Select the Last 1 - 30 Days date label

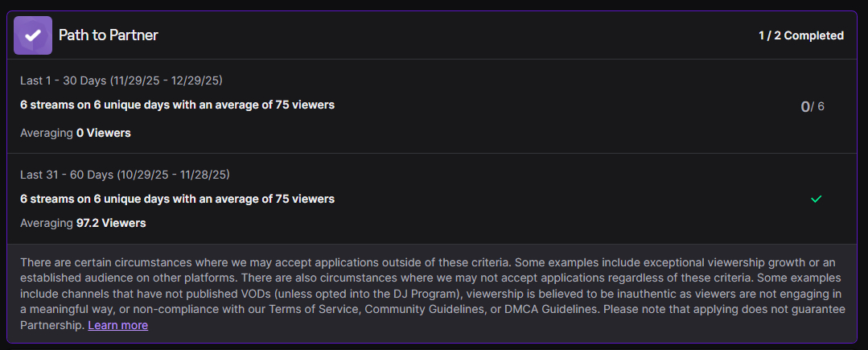[x=121, y=80]
